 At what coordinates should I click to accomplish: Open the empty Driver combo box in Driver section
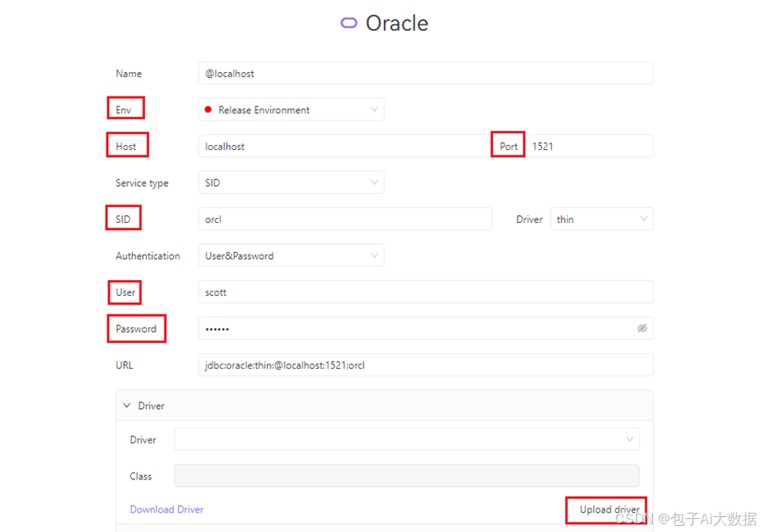coord(407,440)
